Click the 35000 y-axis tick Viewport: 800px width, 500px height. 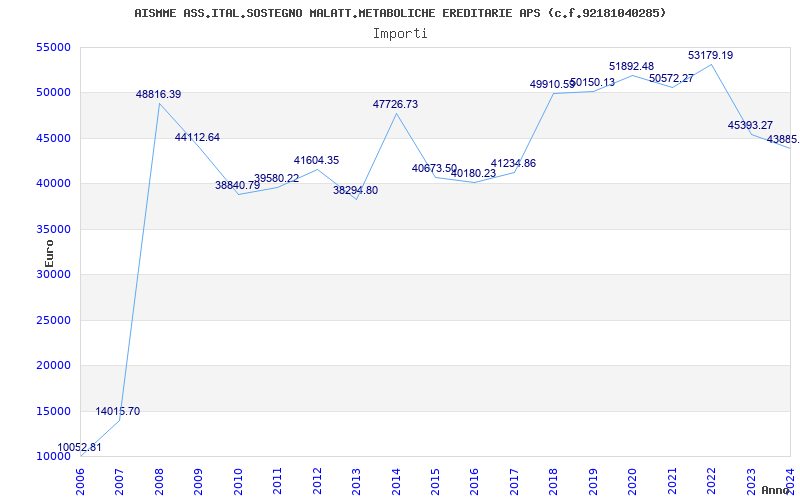[x=53, y=229]
